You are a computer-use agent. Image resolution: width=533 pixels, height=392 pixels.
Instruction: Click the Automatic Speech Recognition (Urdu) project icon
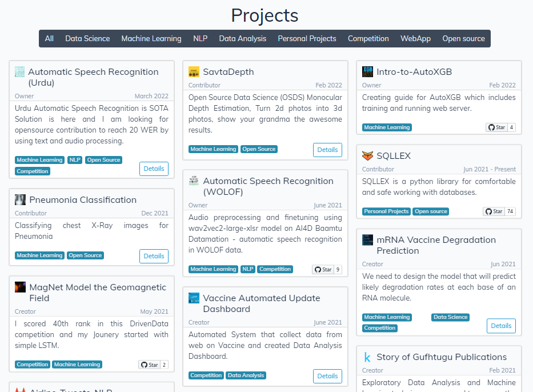click(x=20, y=72)
